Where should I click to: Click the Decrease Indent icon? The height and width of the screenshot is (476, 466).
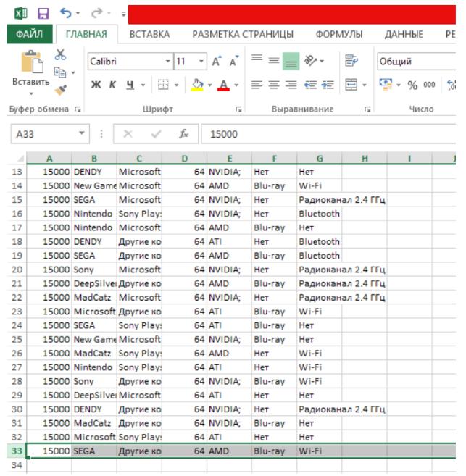tap(310, 85)
